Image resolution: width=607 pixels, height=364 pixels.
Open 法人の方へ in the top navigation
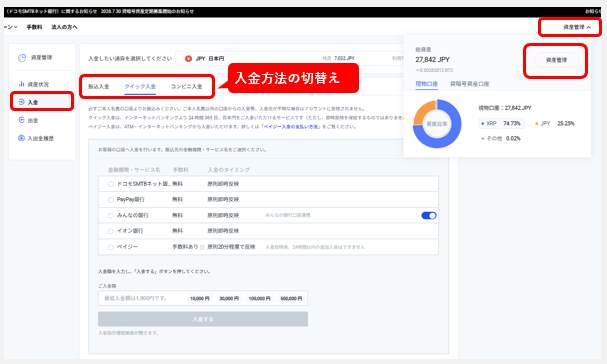click(x=64, y=27)
